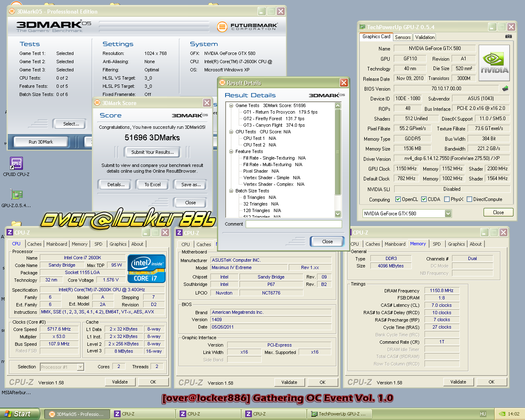Image resolution: width=525 pixels, height=420 pixels.
Task: Click Submit Your Results button
Action: click(153, 152)
